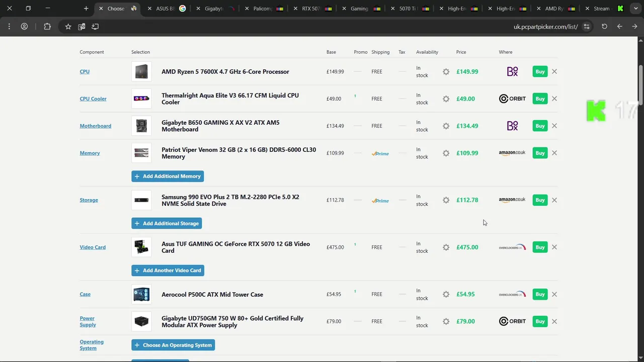Screen dimensions: 644x362
Task: Open the browser extensions puzzle icon
Action: pyautogui.click(x=47, y=27)
